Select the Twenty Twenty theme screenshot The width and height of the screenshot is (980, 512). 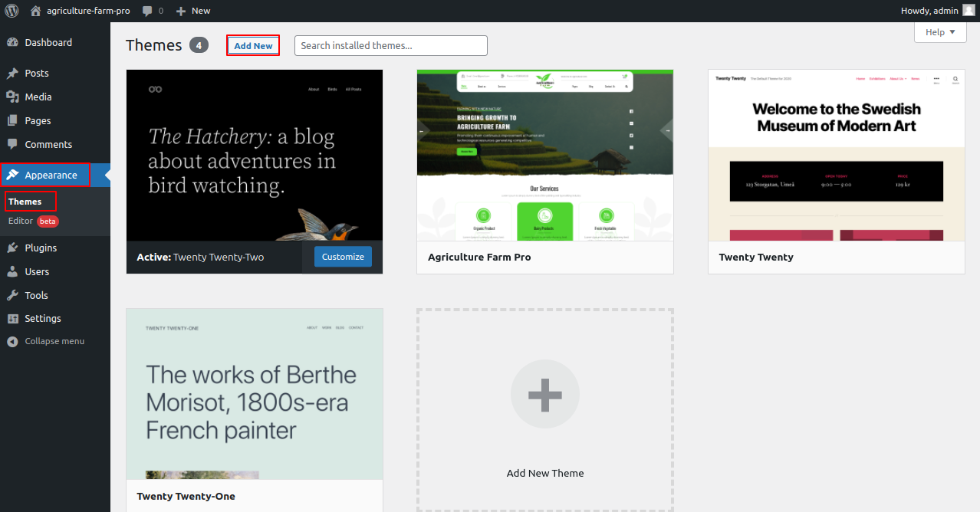click(x=837, y=155)
